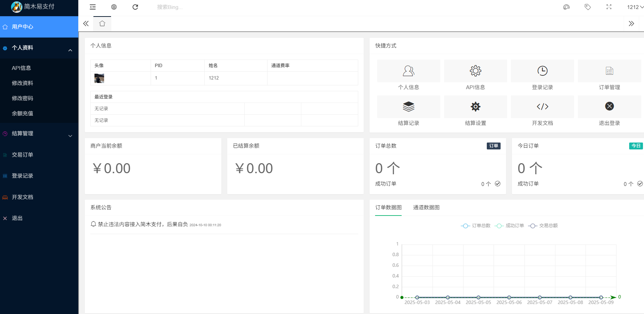Select 修改密码 in sidebar menu
Viewport: 644px width, 314px height.
(22, 98)
